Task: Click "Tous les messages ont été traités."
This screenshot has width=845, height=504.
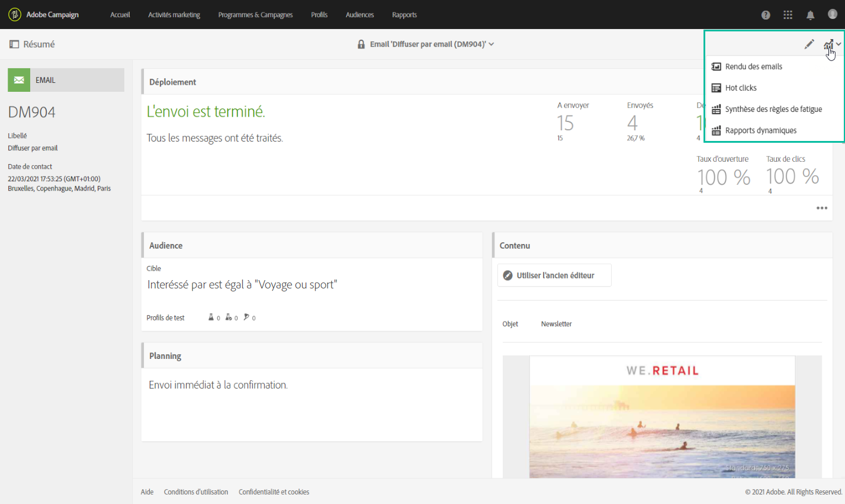Action: [215, 138]
